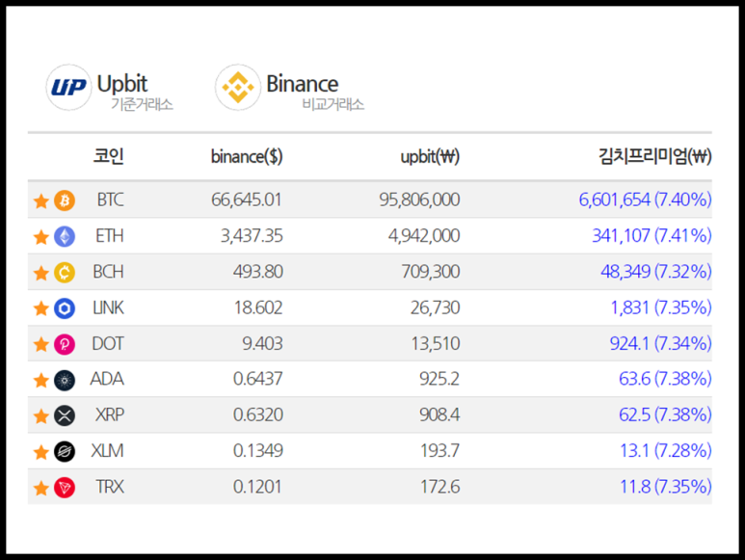Toggle the favorite star for XRP
Viewport: 745px width, 560px height.
(x=41, y=416)
